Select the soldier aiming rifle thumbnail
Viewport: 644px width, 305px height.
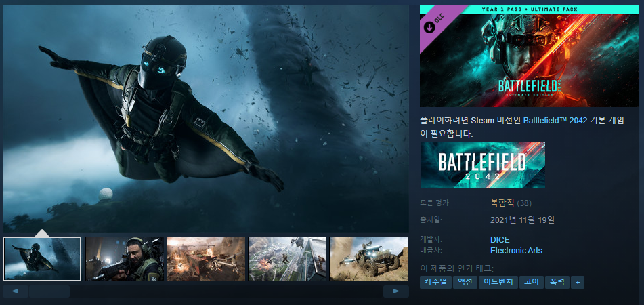(x=125, y=259)
